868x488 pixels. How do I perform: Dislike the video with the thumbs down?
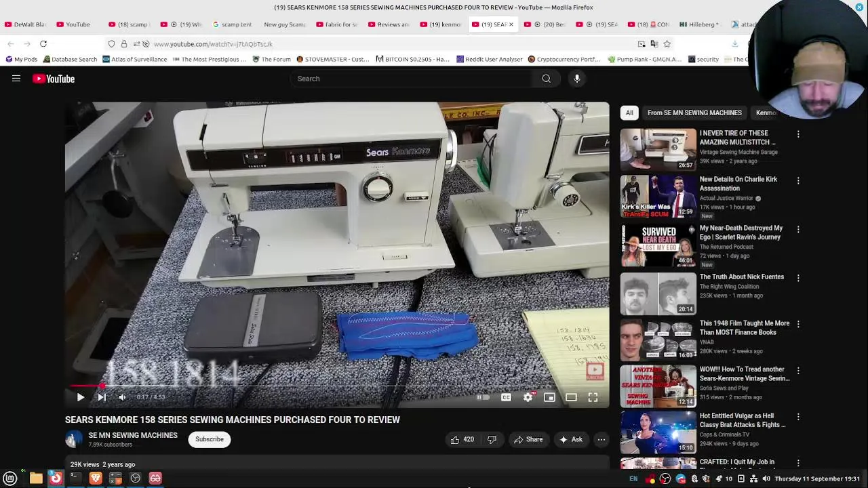[x=492, y=439]
